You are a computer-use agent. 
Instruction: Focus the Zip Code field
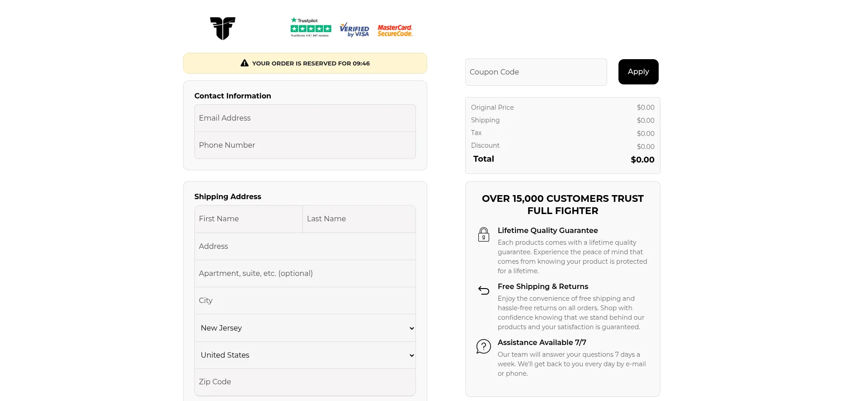(305, 382)
